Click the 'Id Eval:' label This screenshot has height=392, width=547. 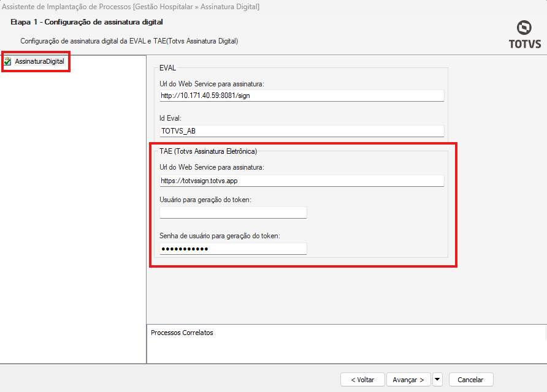[172, 118]
